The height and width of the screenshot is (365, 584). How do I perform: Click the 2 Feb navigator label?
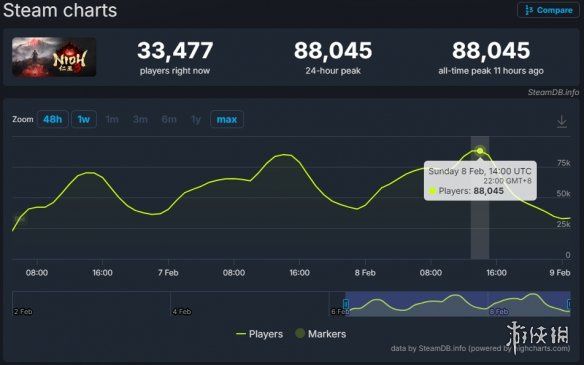point(23,311)
